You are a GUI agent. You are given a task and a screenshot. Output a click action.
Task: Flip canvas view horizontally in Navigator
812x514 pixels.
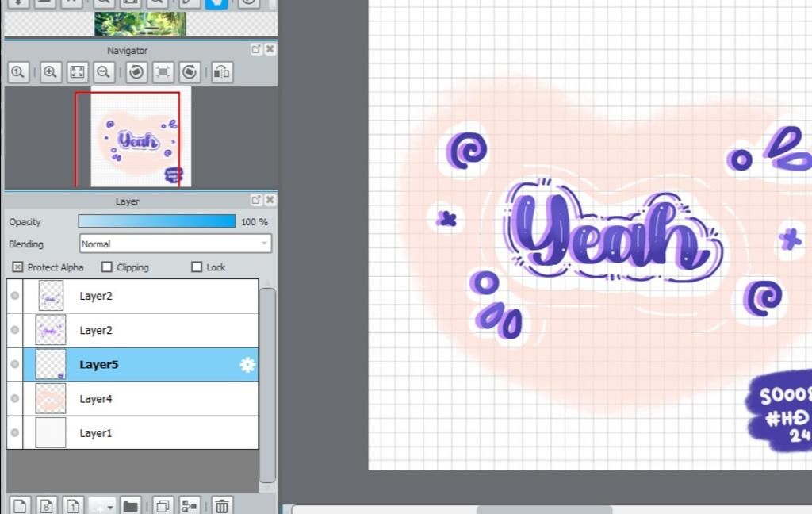pyautogui.click(x=222, y=72)
